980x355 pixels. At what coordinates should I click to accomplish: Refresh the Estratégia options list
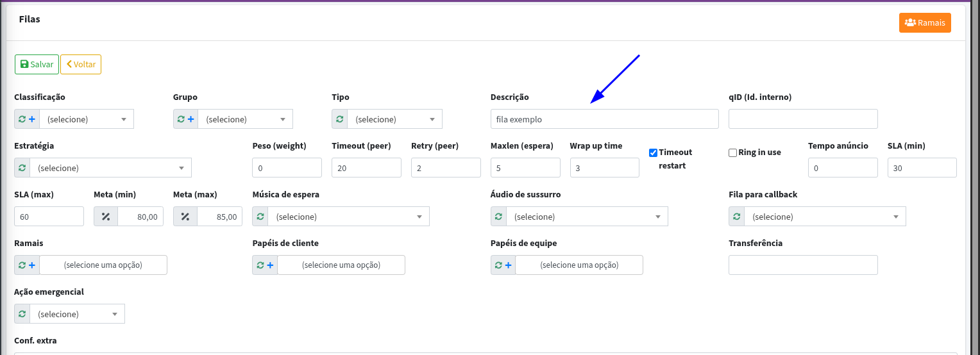coord(22,168)
